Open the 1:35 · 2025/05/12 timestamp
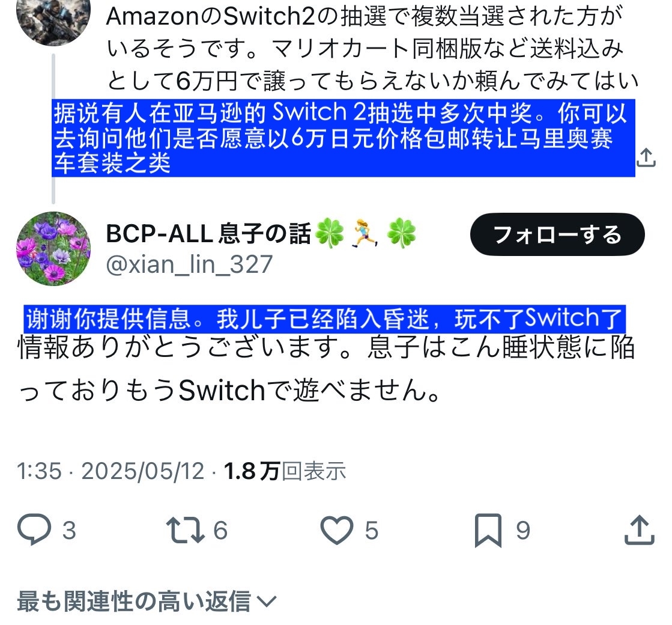 click(x=110, y=471)
